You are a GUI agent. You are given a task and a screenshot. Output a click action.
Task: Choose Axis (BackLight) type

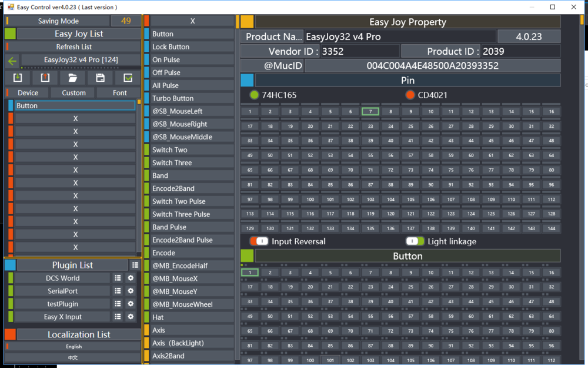click(x=192, y=343)
